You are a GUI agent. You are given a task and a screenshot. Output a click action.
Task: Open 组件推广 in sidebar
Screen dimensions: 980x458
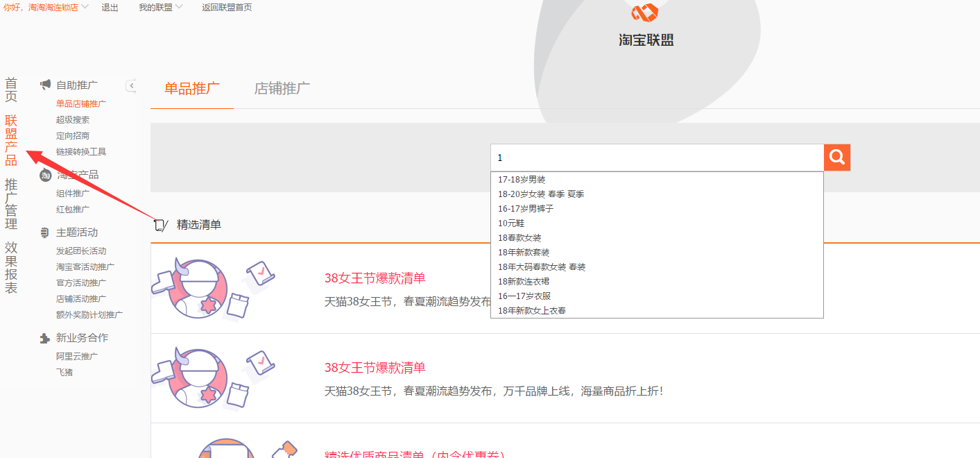tap(73, 193)
